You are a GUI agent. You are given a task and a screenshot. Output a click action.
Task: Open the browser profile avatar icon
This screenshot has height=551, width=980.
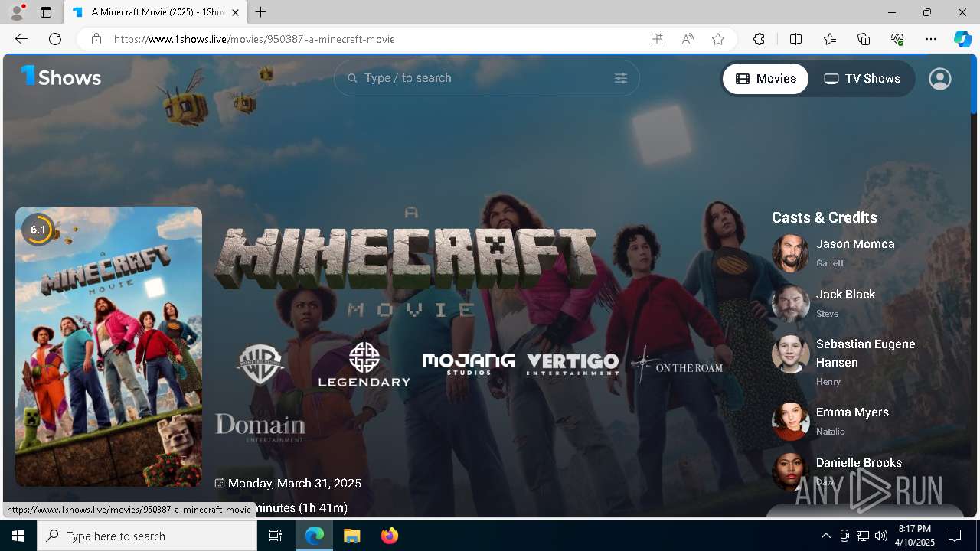[x=17, y=12]
